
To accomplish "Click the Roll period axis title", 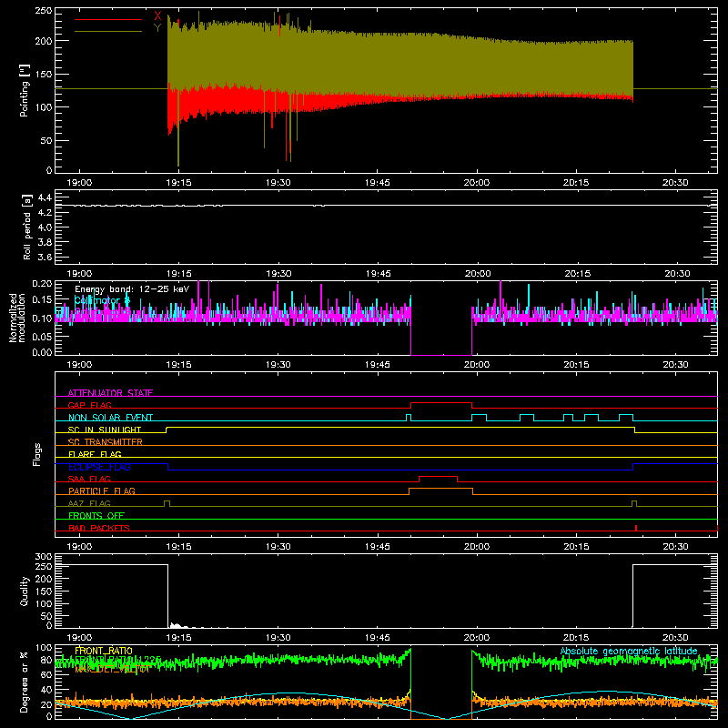I will (x=27, y=227).
